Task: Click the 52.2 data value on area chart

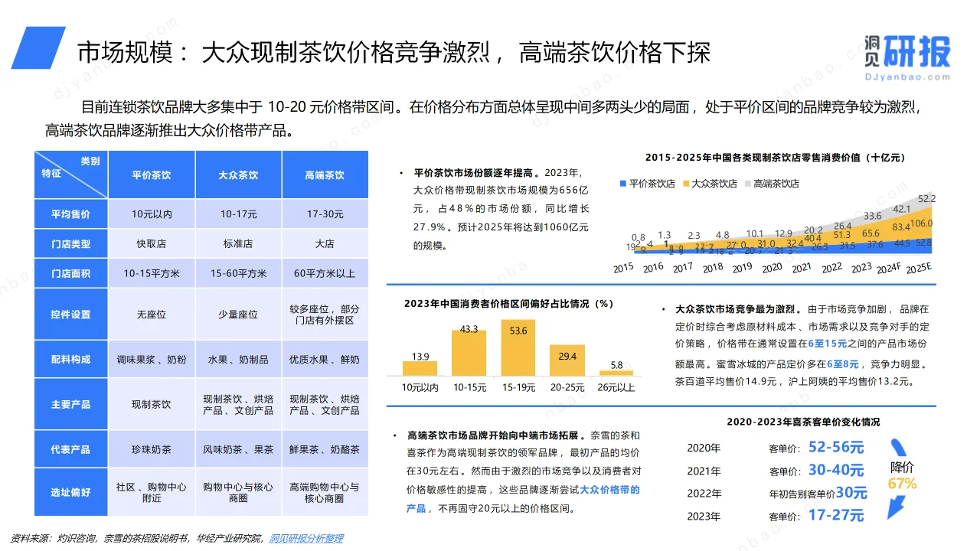Action: 926,199
